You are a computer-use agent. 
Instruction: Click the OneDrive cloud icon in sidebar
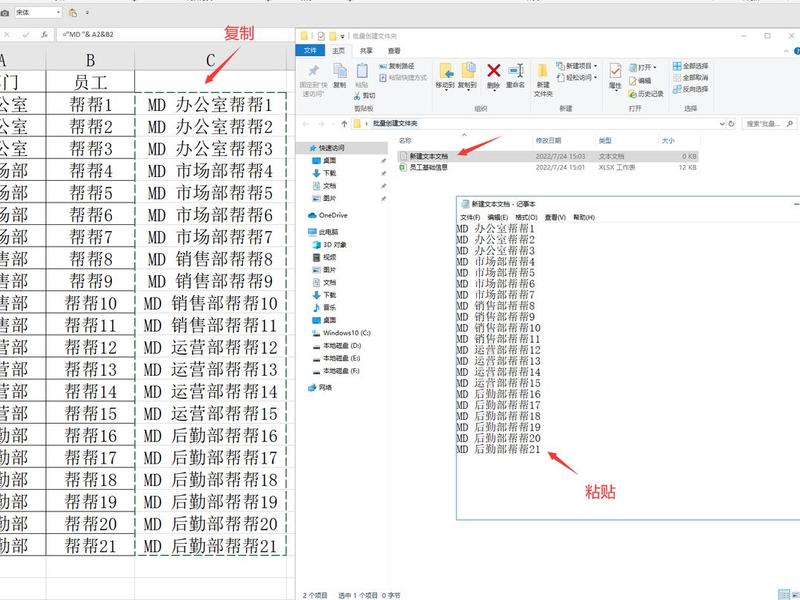tap(312, 215)
